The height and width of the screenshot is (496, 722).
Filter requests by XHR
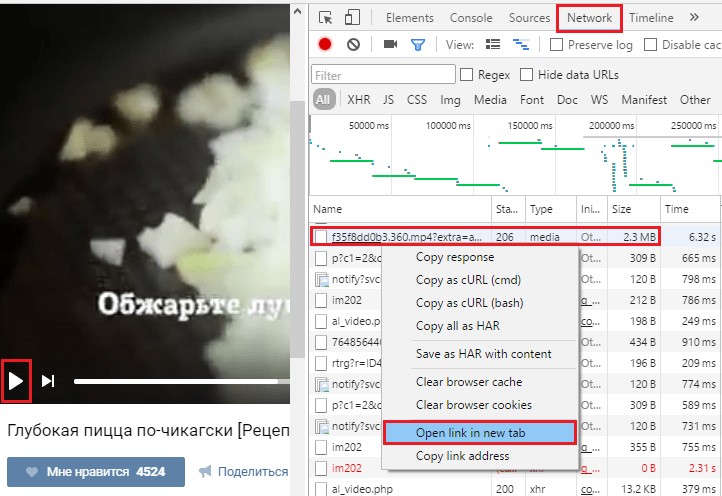[359, 100]
